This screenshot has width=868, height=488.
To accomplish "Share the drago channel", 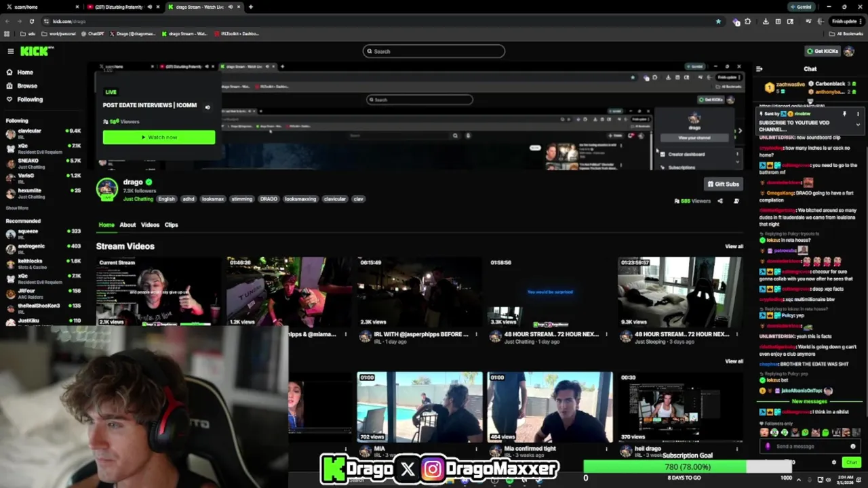I will click(720, 201).
